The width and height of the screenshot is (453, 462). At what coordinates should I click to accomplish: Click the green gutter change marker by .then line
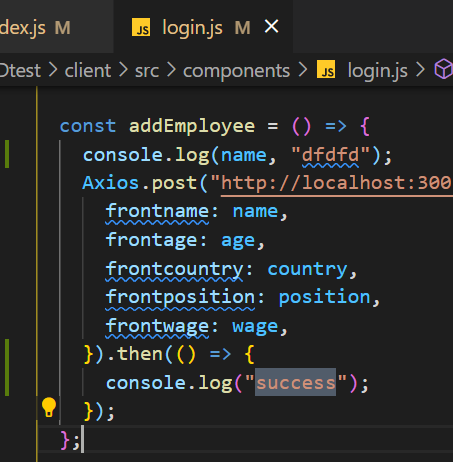click(7, 367)
